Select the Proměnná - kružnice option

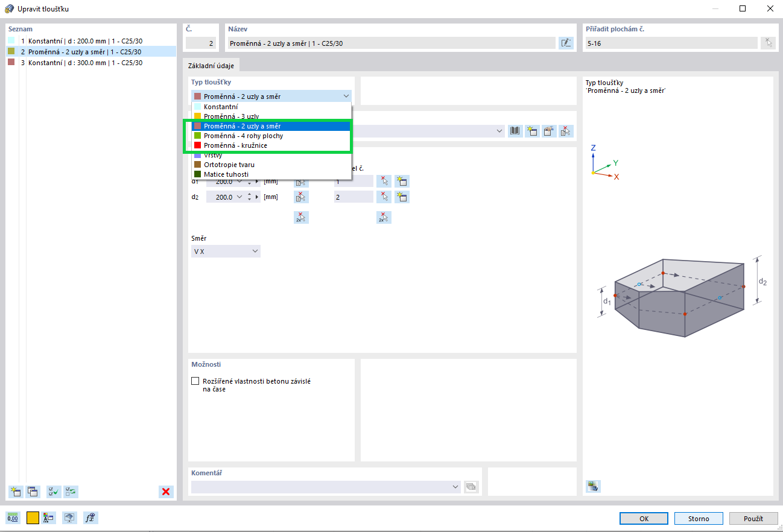click(x=271, y=145)
